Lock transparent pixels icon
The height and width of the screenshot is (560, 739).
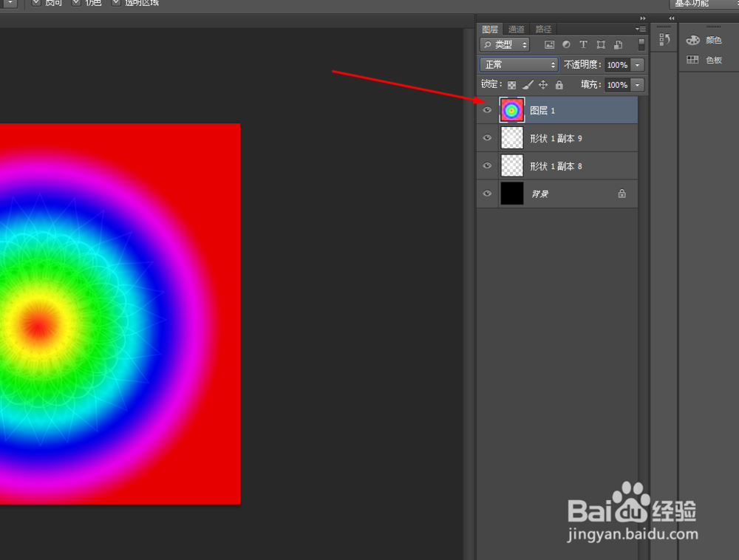coord(512,85)
